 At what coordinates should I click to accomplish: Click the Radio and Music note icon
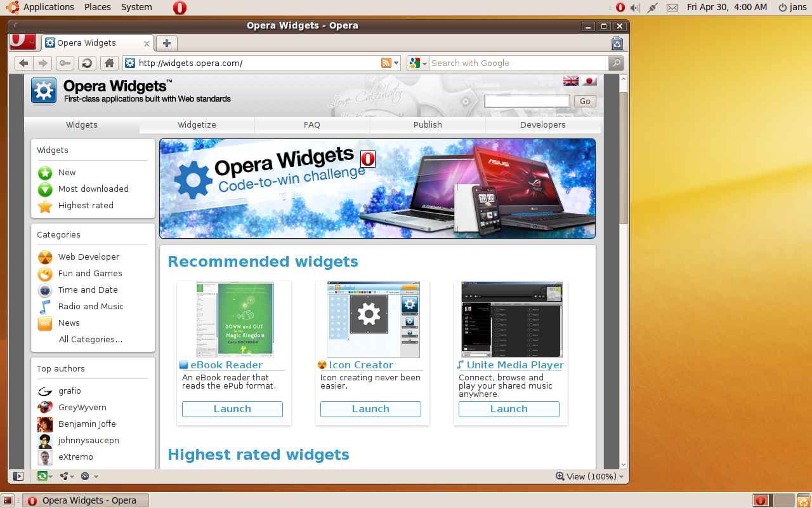click(x=45, y=307)
